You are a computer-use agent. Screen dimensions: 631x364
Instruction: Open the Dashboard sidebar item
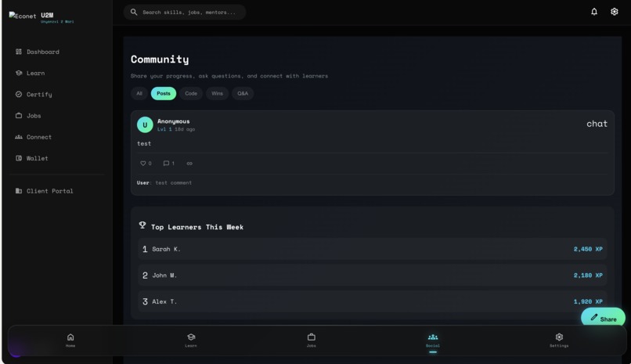point(37,52)
